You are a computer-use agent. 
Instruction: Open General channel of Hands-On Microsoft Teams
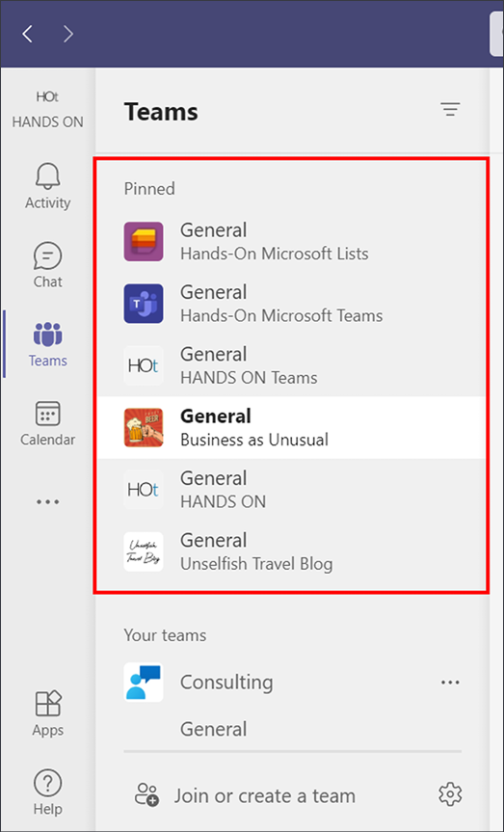[x=291, y=304]
